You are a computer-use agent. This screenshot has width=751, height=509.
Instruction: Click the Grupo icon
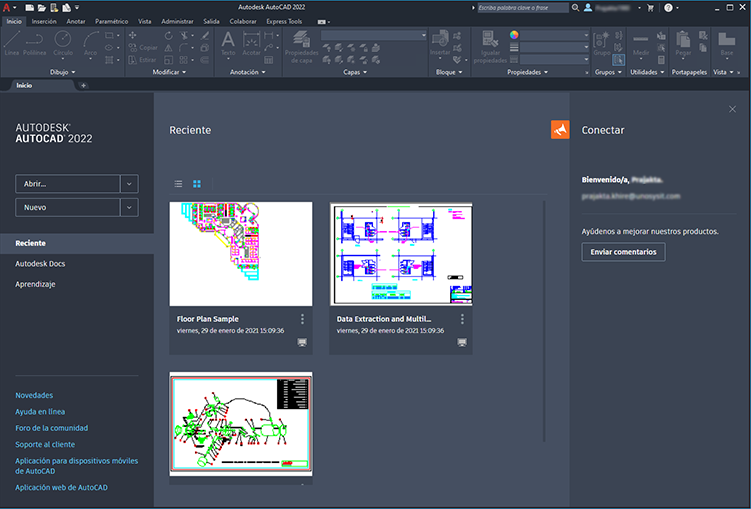602,44
